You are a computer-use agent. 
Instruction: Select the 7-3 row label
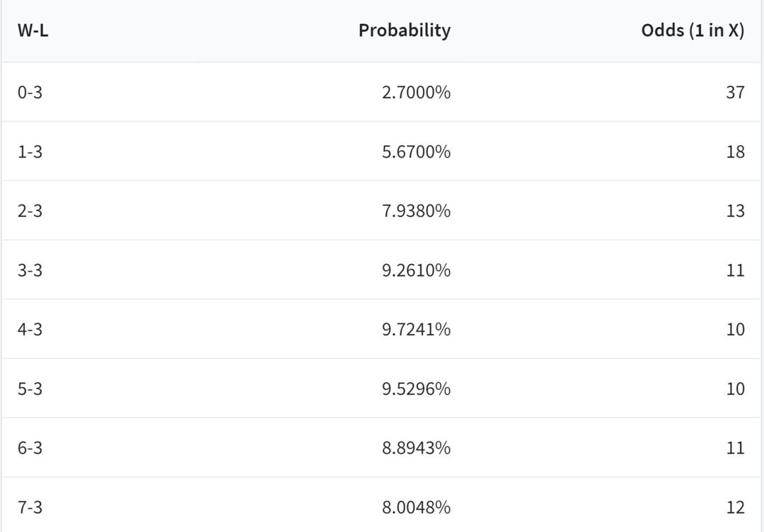[30, 507]
